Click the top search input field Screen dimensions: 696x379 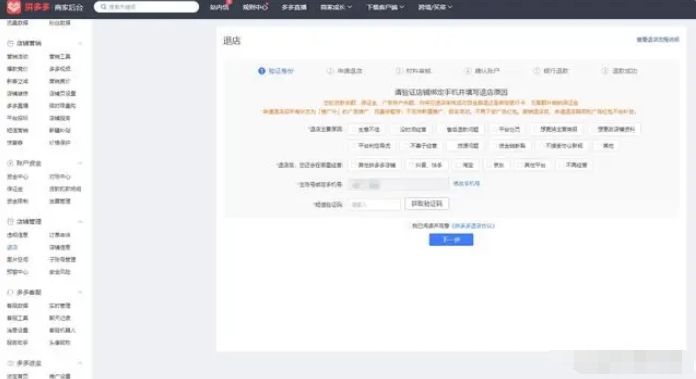pyautogui.click(x=146, y=7)
